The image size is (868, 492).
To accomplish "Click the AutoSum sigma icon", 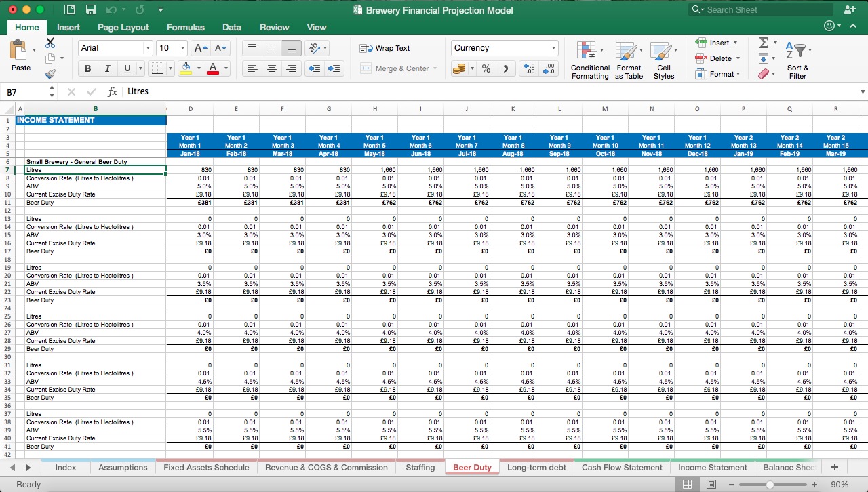I will 764,43.
